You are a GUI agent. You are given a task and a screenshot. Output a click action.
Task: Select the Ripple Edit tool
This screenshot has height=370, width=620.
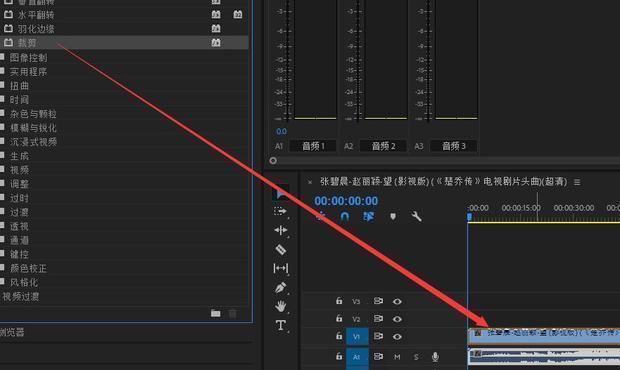click(x=280, y=230)
